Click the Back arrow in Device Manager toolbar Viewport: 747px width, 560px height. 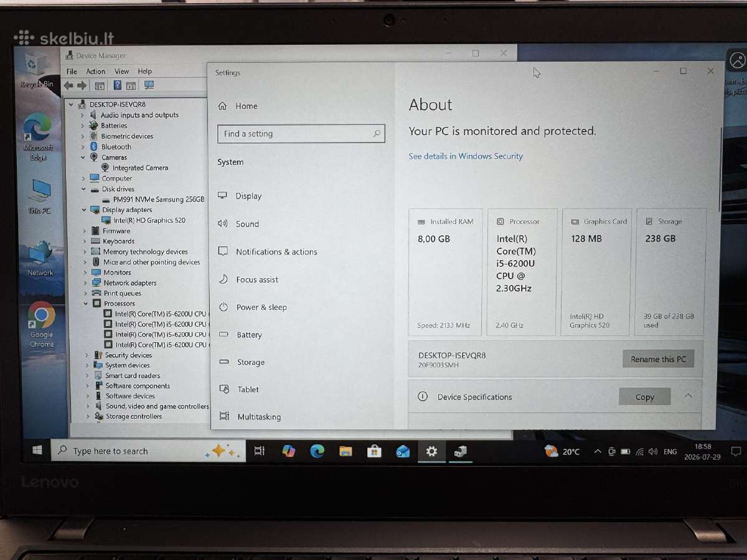68,85
